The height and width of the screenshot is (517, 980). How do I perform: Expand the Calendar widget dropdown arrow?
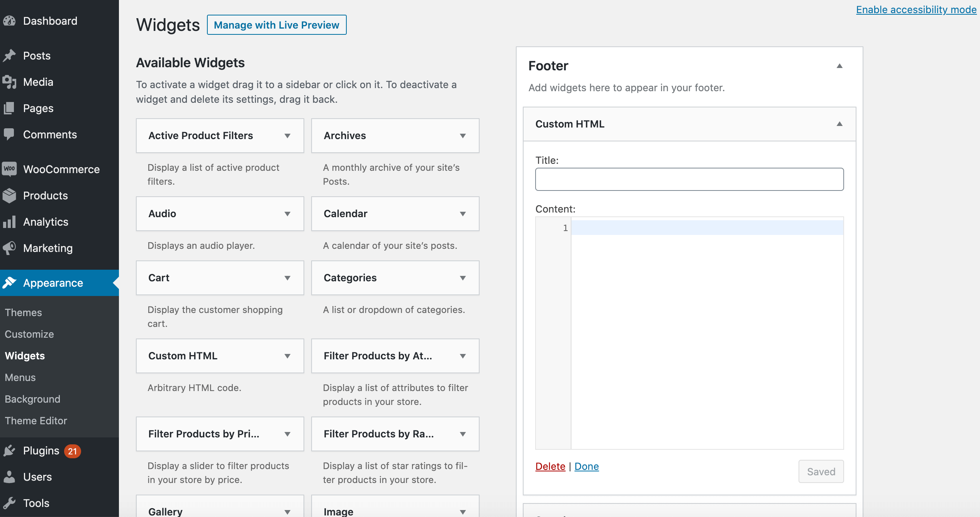(463, 214)
